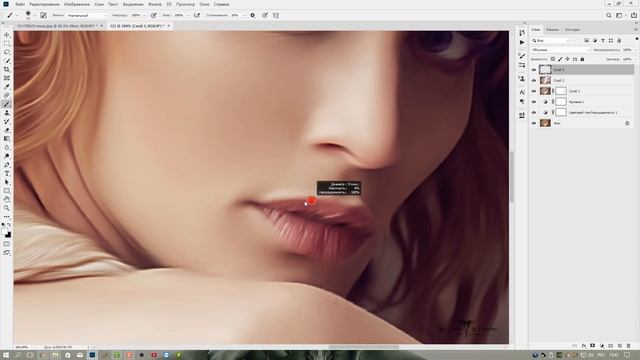This screenshot has height=360, width=640.
Task: Open layer filter type dropdown Вид
Action: [551, 40]
